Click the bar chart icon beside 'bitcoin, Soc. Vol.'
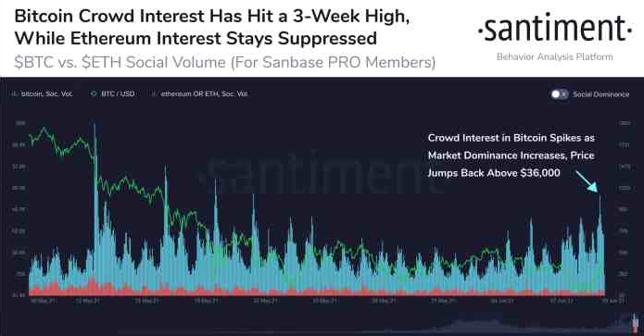Viewport: 644px width, 336px height. click(x=15, y=93)
